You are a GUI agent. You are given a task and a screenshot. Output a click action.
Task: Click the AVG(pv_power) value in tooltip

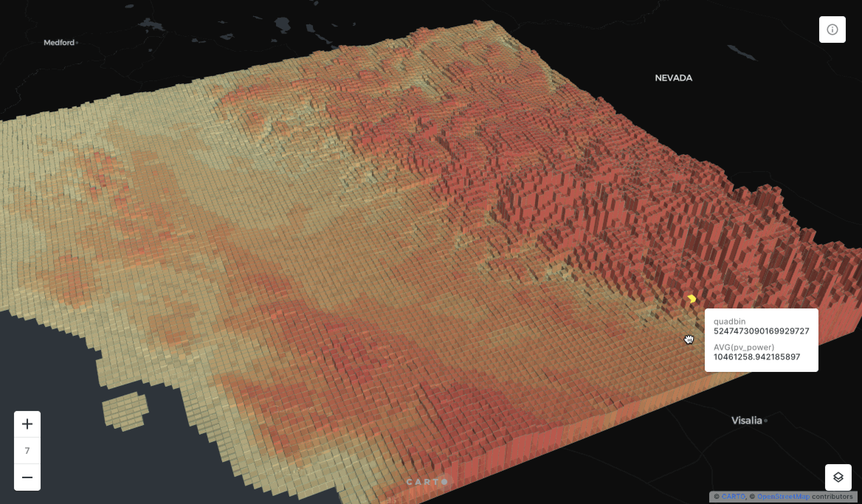pos(756,357)
